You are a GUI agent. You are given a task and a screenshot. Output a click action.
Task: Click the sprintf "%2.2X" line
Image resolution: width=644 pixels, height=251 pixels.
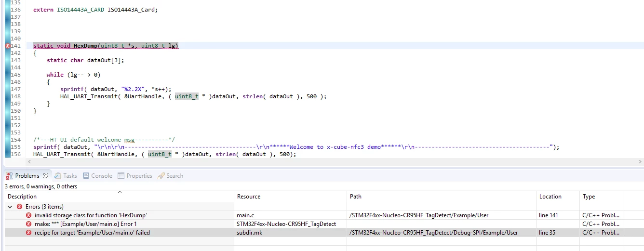click(x=116, y=89)
